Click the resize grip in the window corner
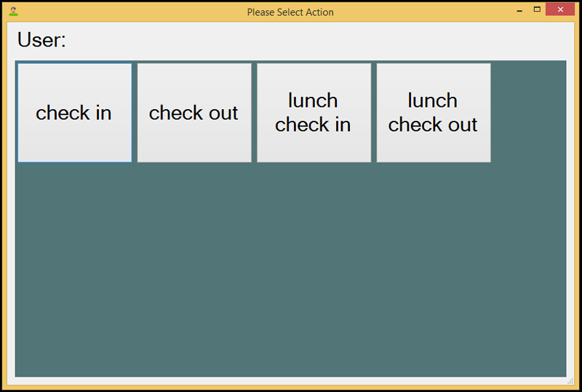This screenshot has width=582, height=392. 570,381
